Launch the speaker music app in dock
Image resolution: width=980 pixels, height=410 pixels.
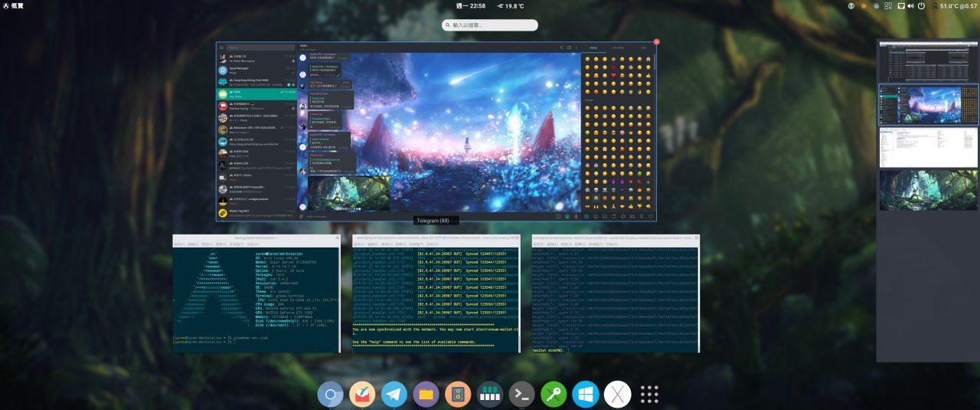458,395
